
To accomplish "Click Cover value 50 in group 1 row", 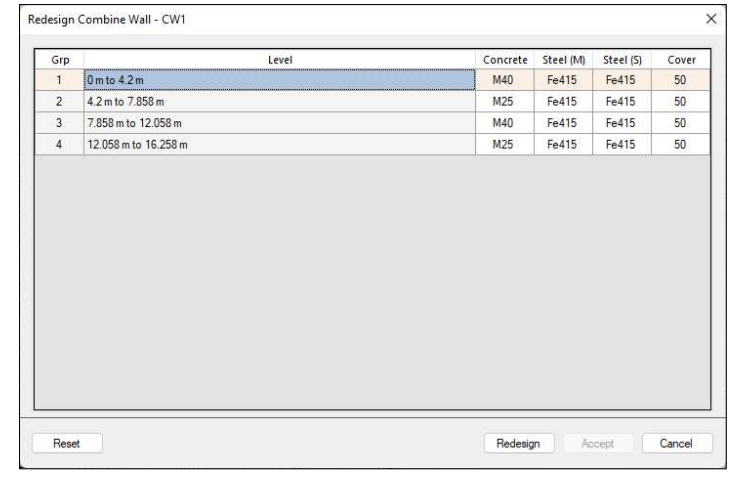I will (x=681, y=80).
